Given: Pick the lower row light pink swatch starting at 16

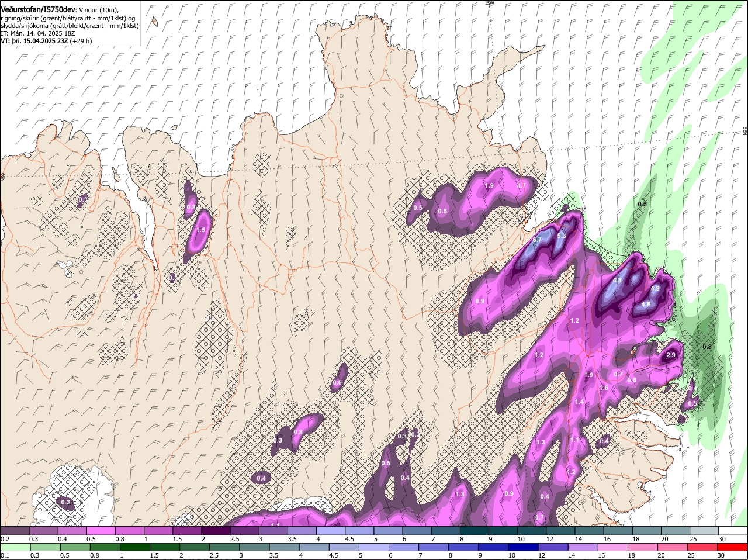Looking at the screenshot, I should point(613,547).
